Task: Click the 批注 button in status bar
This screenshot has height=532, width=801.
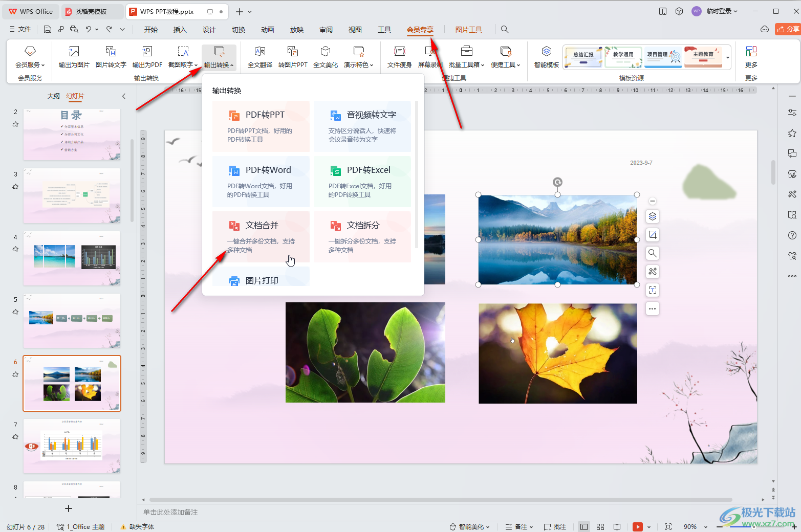Action: pos(555,526)
